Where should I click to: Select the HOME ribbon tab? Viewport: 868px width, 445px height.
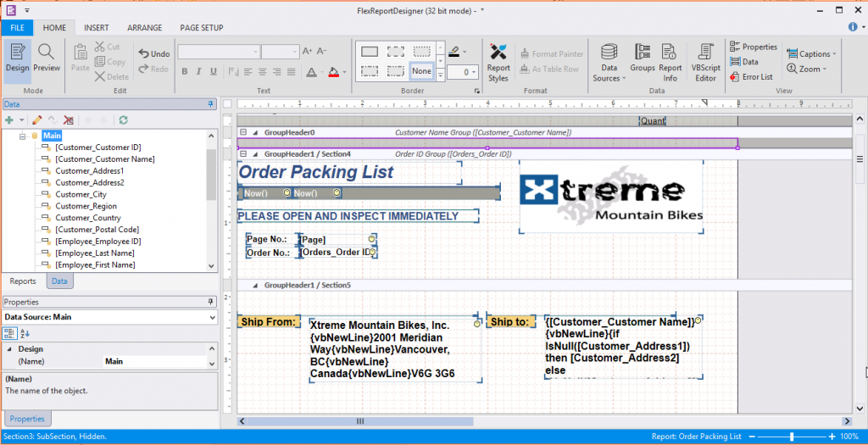point(55,28)
